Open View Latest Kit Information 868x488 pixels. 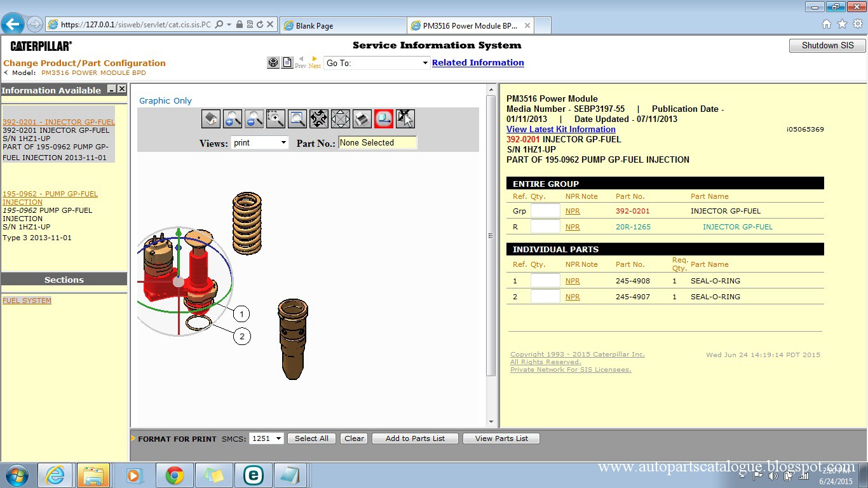coord(561,129)
